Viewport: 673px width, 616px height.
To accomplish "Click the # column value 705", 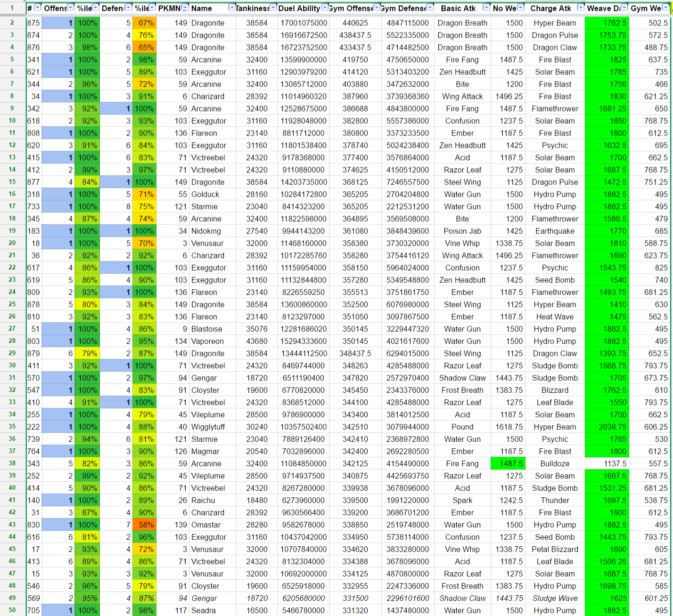I will click(x=33, y=610).
